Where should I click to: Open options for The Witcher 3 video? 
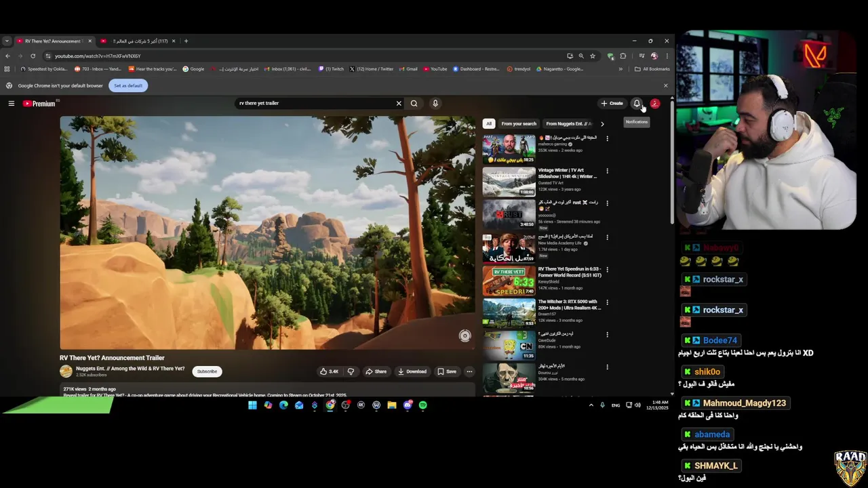[607, 302]
